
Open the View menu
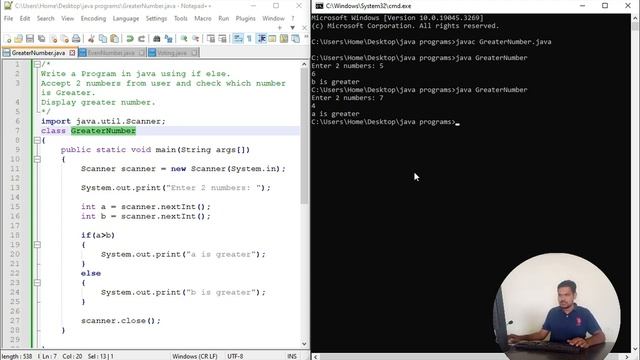point(68,18)
